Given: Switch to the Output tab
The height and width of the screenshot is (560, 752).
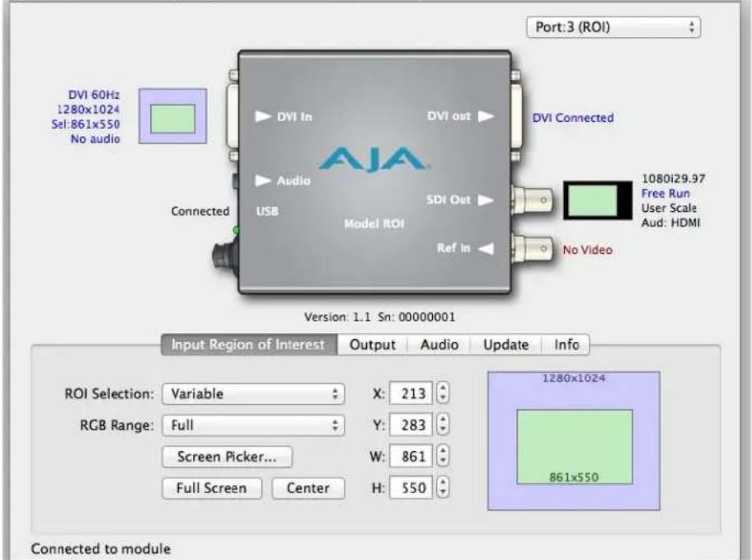Looking at the screenshot, I should (373, 345).
